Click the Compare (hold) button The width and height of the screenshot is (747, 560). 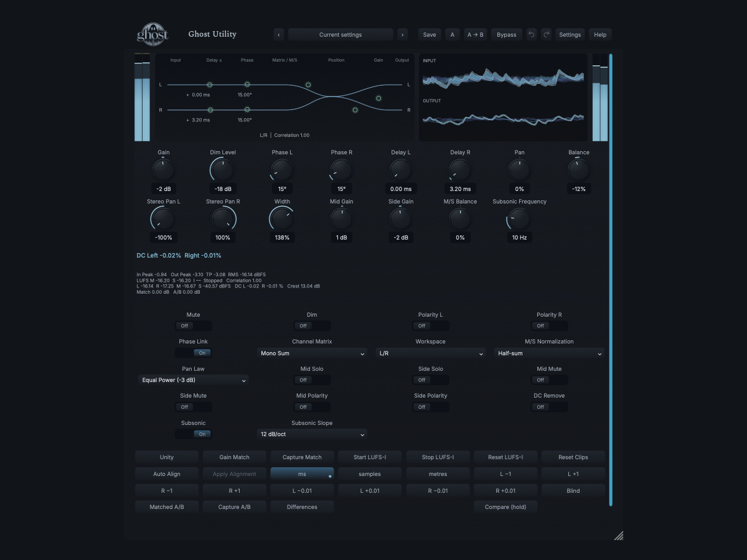(505, 507)
